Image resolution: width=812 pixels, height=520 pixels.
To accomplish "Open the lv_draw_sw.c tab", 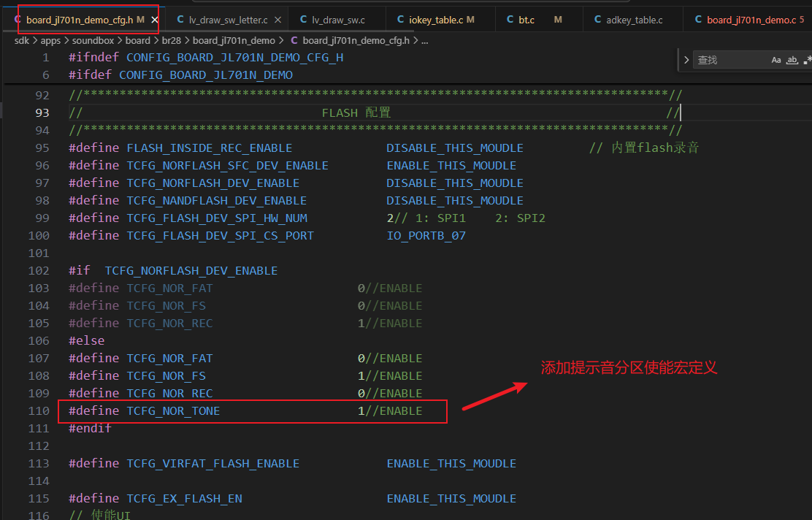I will point(338,20).
